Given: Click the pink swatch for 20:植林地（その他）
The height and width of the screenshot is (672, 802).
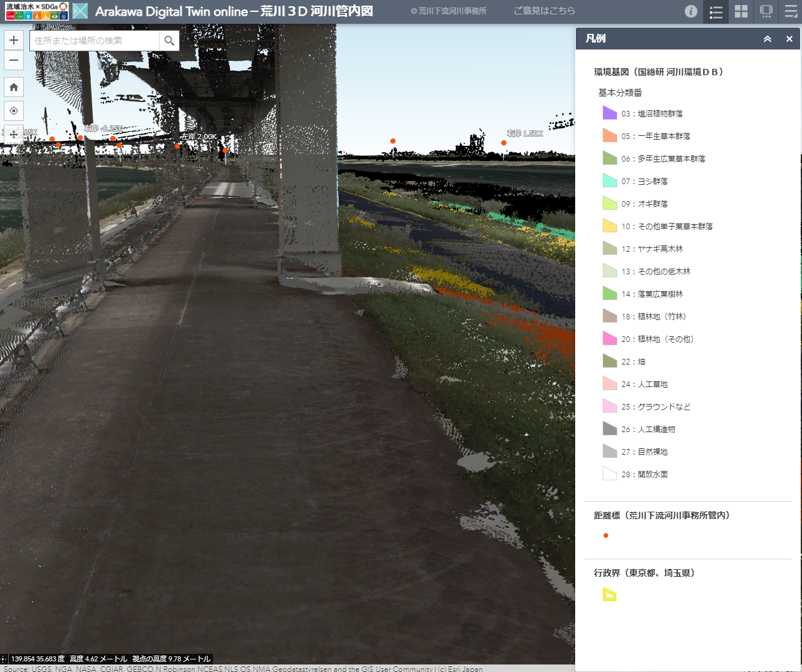Looking at the screenshot, I should click(x=609, y=338).
